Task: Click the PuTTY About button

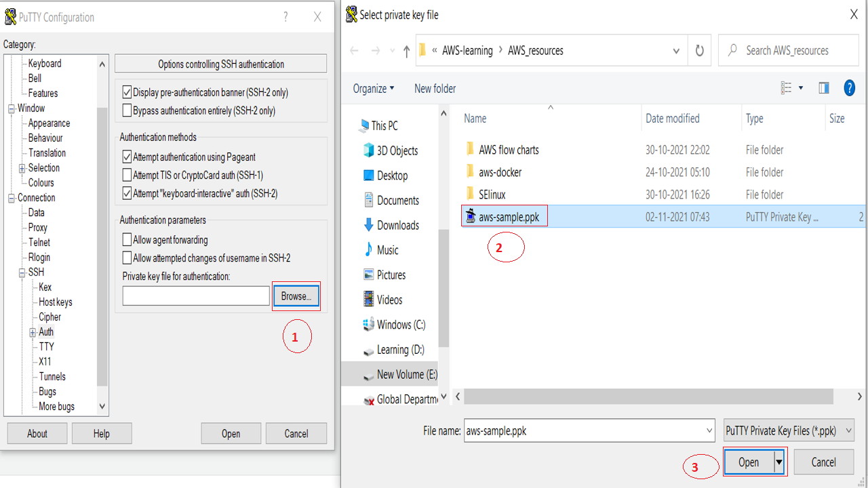Action: coord(37,434)
